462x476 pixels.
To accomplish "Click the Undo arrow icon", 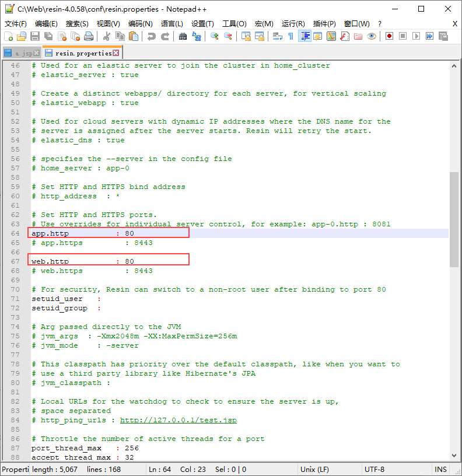I will (151, 36).
